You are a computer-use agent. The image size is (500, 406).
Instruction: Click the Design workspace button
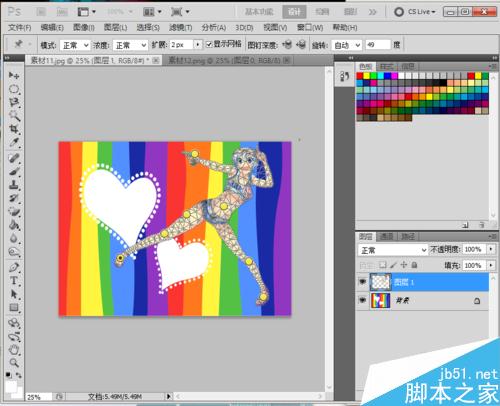294,12
